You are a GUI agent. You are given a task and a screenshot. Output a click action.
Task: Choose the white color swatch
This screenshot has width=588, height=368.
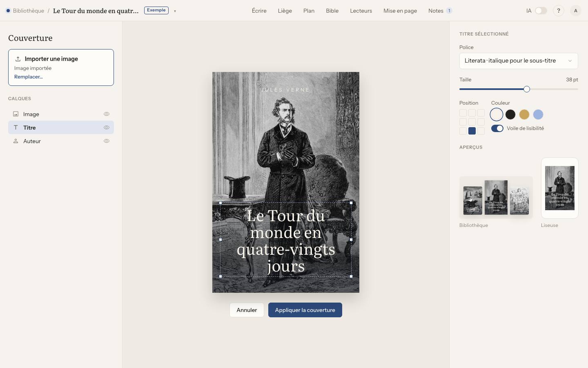[x=497, y=114]
